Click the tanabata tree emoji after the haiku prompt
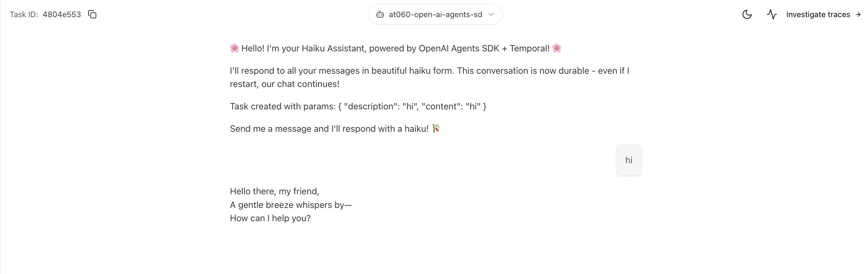This screenshot has width=868, height=274. point(436,128)
